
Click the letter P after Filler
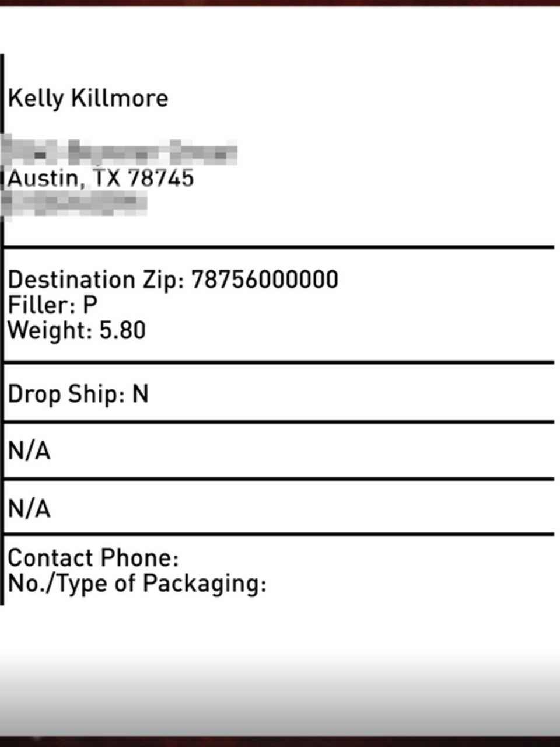click(90, 305)
